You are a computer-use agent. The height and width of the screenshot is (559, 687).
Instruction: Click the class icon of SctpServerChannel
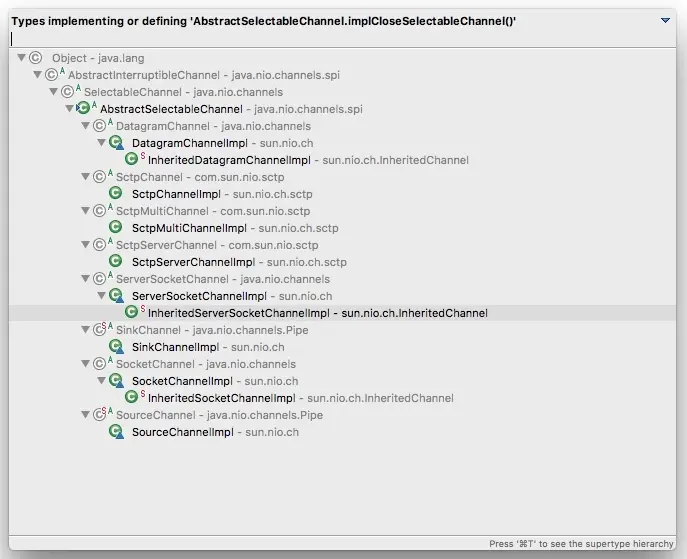coord(100,244)
